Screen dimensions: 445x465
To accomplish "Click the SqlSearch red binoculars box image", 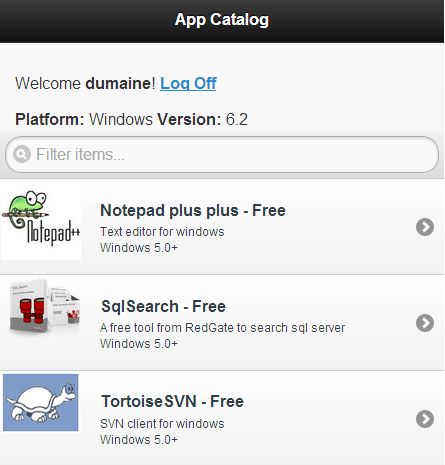I will pos(45,306).
